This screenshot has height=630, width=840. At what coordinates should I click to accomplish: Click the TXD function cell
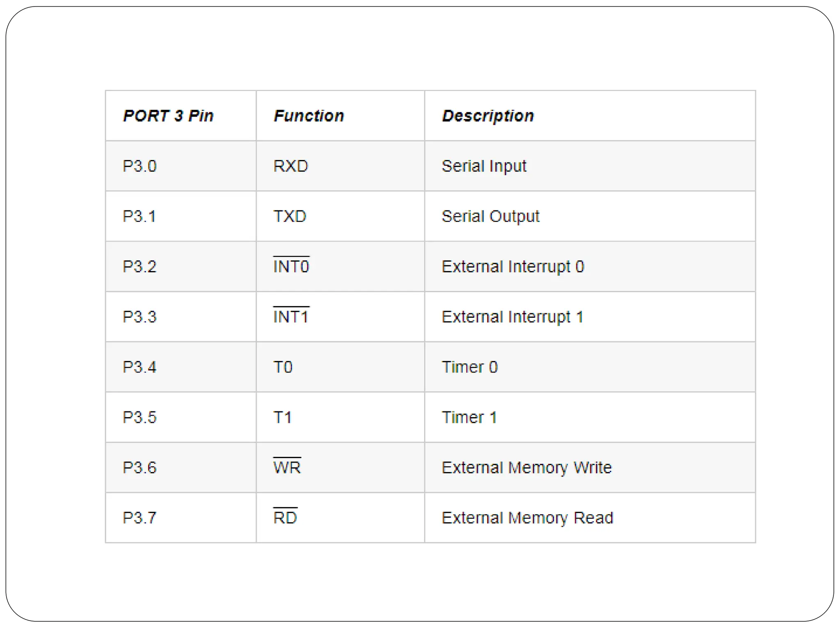pos(290,217)
